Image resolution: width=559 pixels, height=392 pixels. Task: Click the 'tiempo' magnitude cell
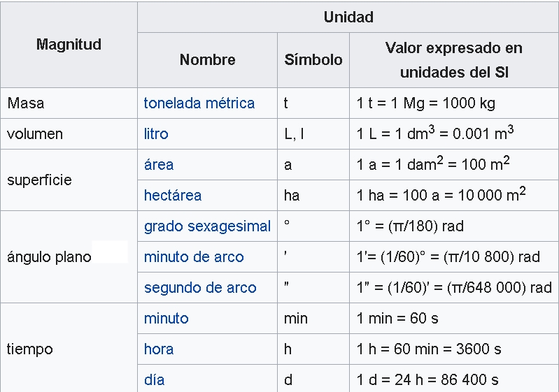(30, 349)
